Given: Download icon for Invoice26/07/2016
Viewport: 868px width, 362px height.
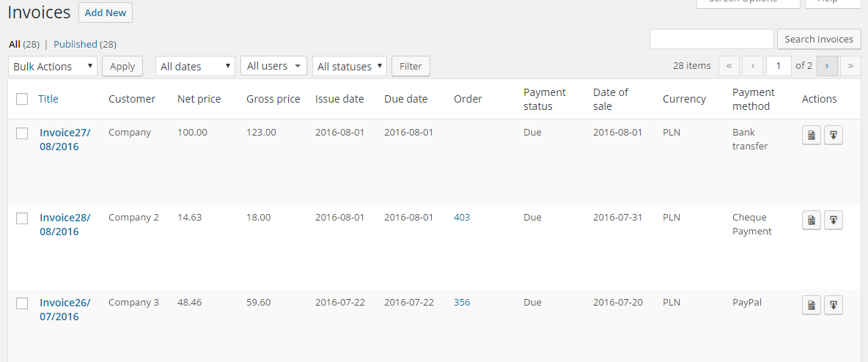Looking at the screenshot, I should [834, 305].
